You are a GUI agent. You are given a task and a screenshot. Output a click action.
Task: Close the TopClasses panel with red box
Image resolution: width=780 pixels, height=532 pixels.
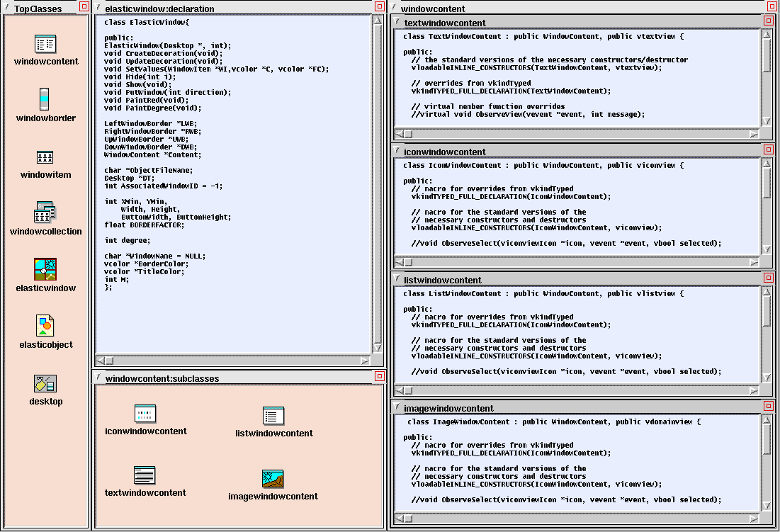[x=84, y=7]
